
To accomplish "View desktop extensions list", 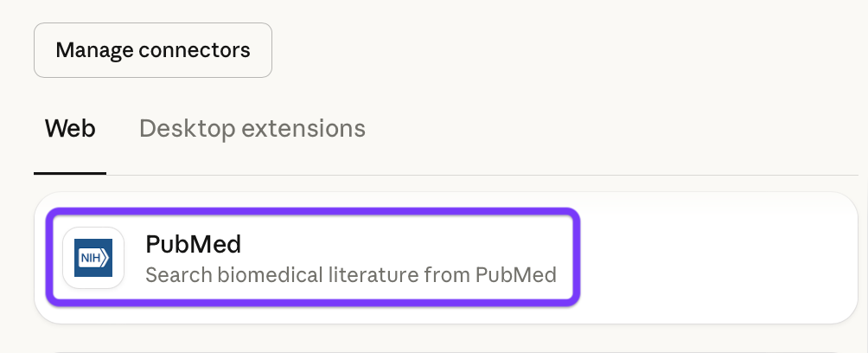I will [252, 129].
